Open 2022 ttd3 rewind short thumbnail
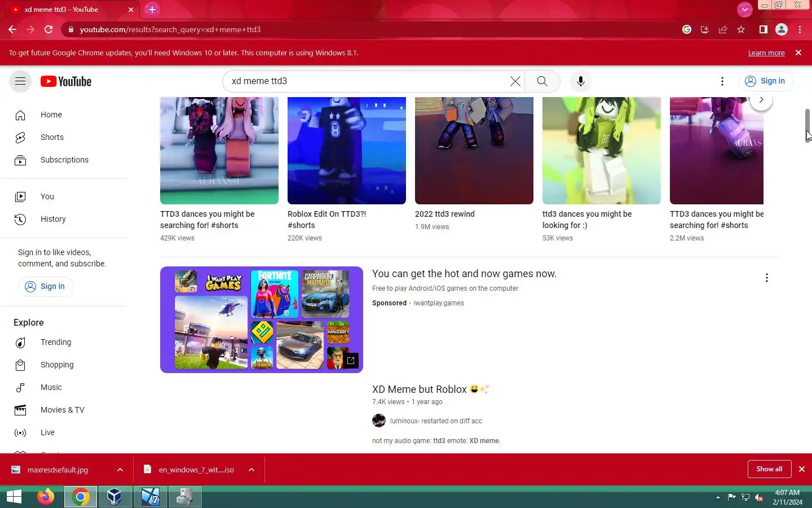Screen dimensions: 812x508 point(474,150)
